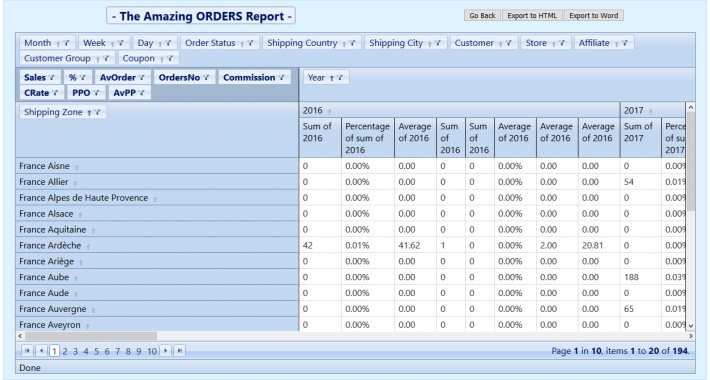Open the Day field filter icon

point(168,43)
